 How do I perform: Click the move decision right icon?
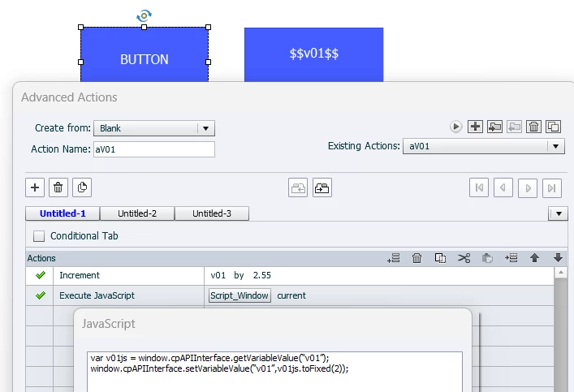coord(322,187)
